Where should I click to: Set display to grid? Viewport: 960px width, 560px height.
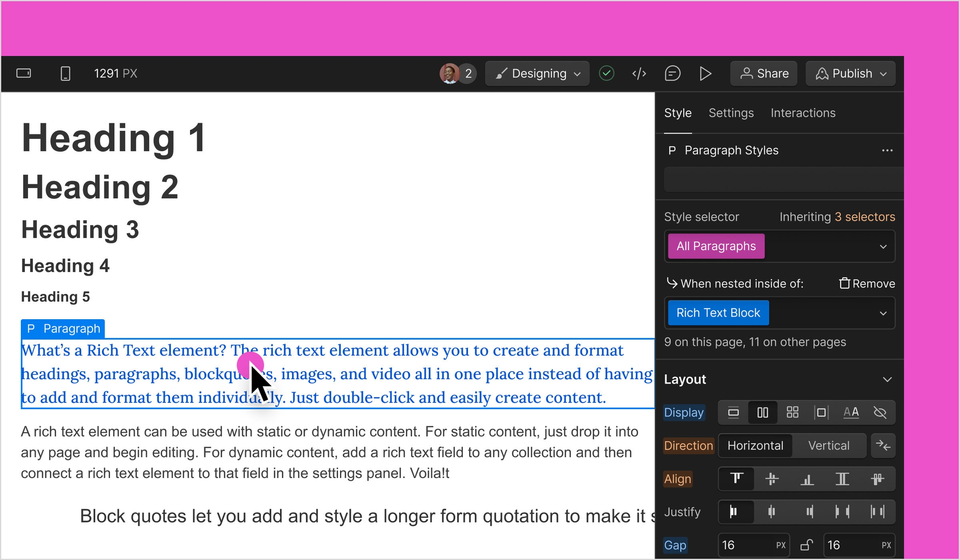click(792, 412)
